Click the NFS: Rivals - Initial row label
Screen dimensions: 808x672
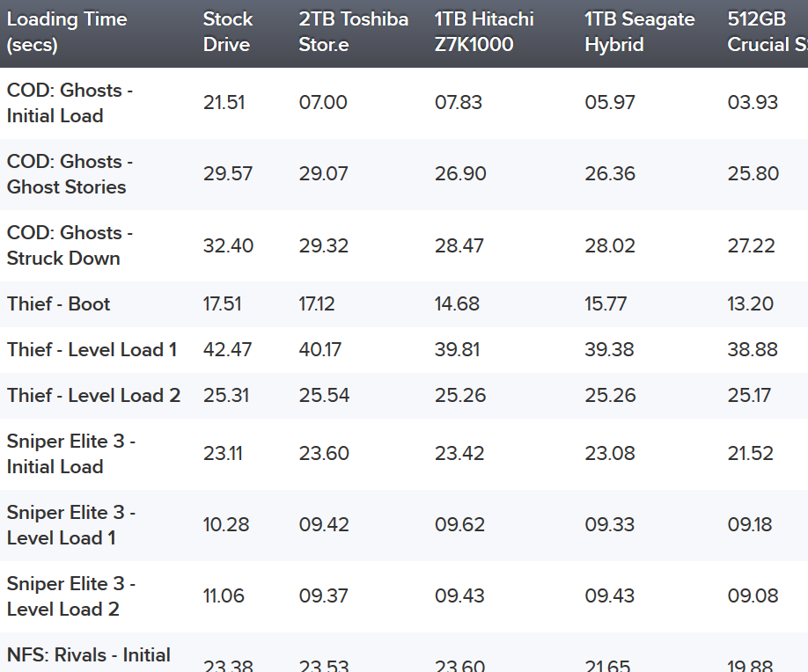coord(88,655)
